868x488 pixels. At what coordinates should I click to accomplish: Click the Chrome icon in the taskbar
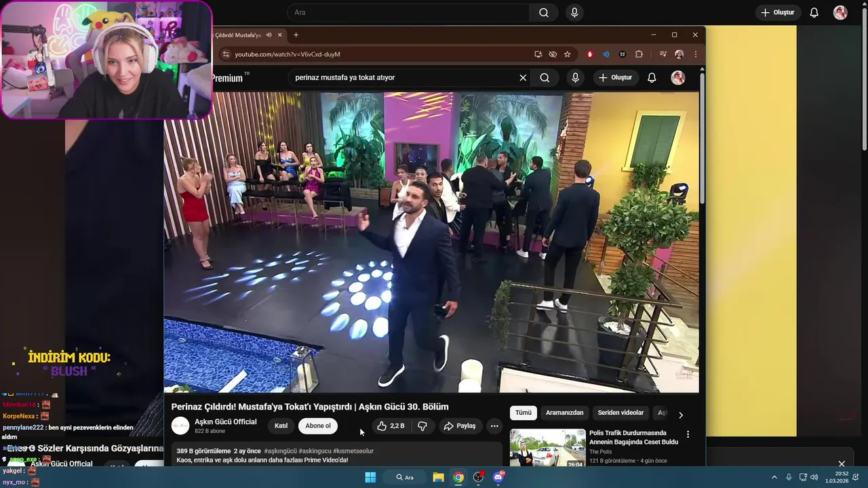point(458,477)
